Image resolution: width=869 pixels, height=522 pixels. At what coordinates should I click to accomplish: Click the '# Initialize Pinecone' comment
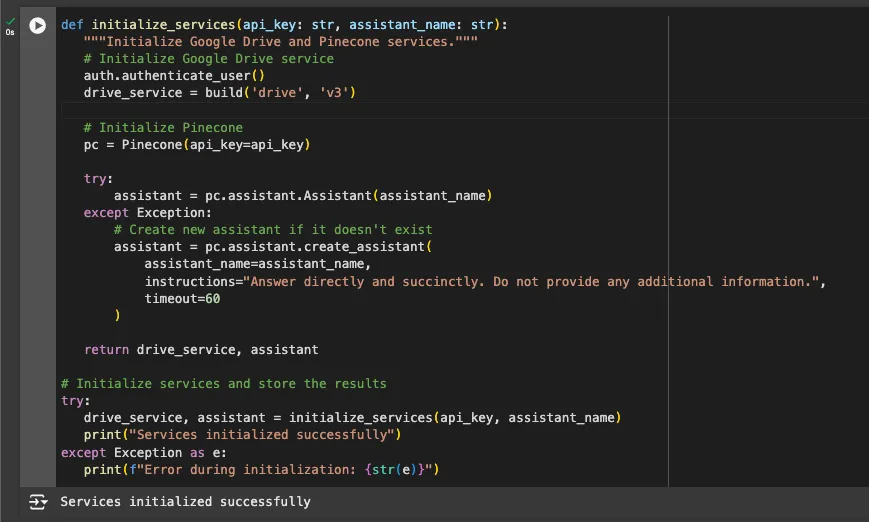[x=163, y=128]
